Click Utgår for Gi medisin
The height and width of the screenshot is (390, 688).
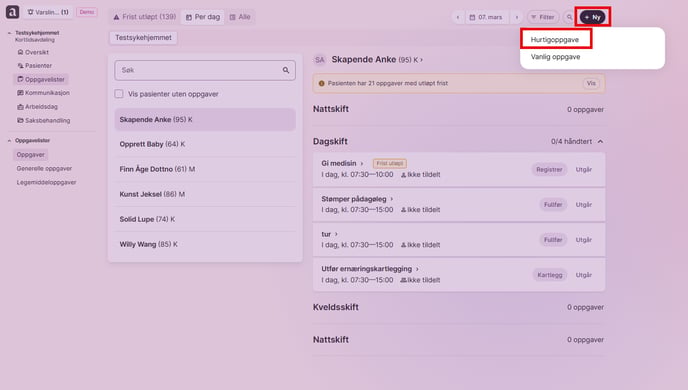[584, 169]
